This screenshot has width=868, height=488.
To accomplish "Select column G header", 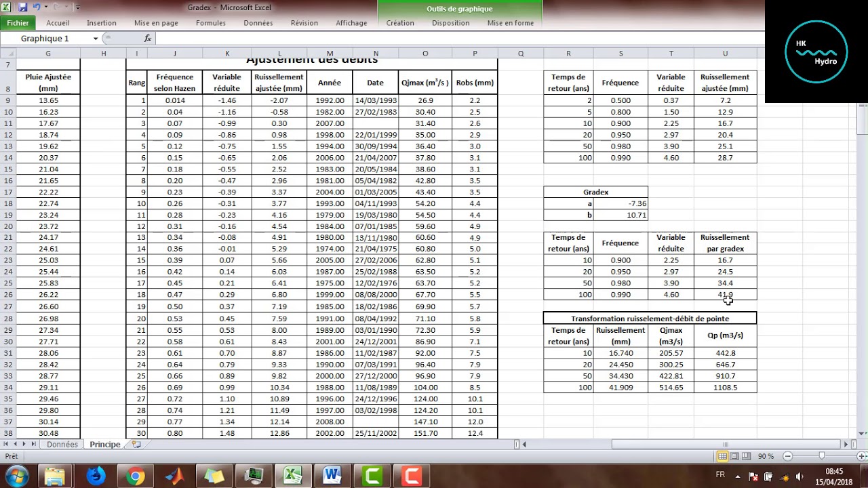I will 48,54.
